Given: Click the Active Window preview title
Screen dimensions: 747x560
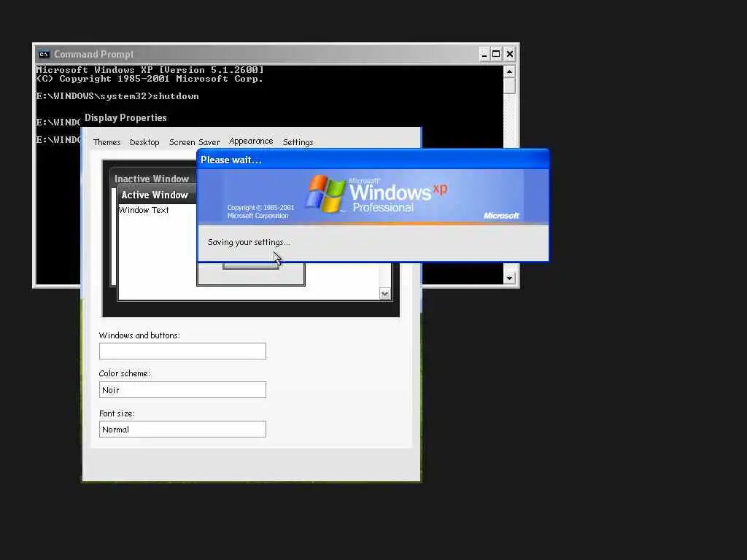Looking at the screenshot, I should tap(155, 195).
